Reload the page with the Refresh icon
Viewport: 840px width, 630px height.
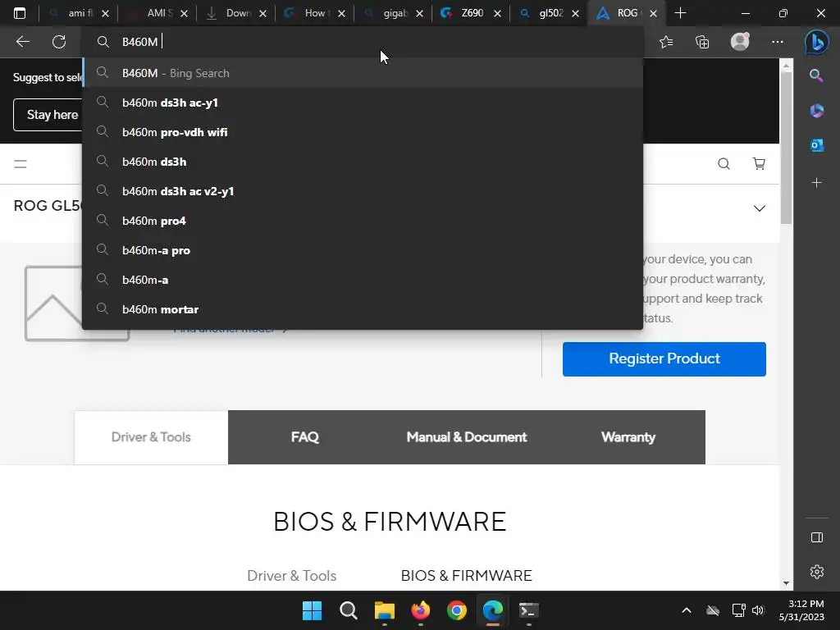click(59, 42)
